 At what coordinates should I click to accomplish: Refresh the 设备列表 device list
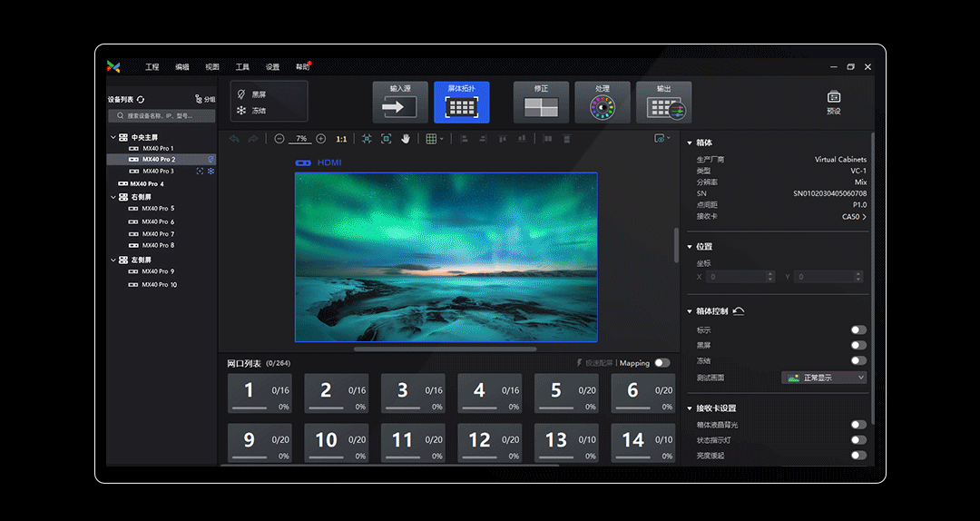coord(141,100)
